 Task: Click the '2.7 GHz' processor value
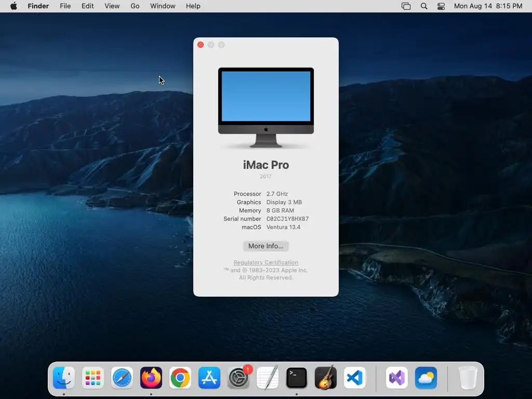click(x=277, y=194)
